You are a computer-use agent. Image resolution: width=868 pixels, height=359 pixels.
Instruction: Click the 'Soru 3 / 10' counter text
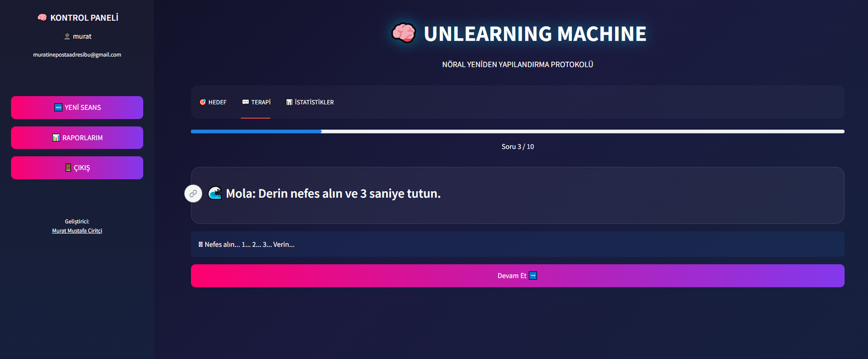coord(518,147)
